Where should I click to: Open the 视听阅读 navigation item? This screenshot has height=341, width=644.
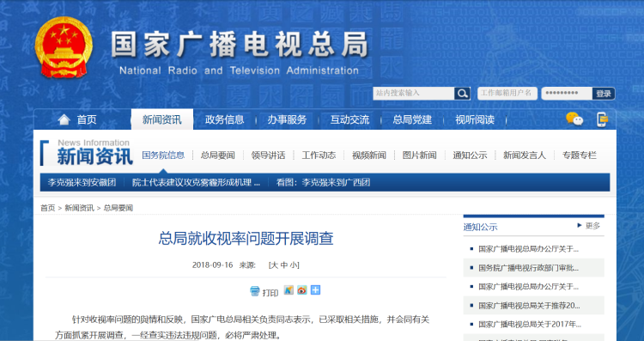475,119
